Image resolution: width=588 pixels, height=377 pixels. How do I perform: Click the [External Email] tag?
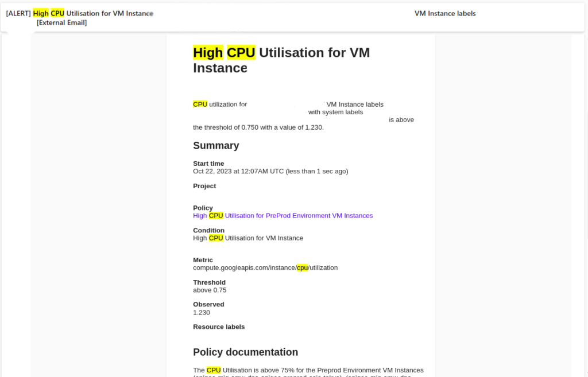pos(61,23)
